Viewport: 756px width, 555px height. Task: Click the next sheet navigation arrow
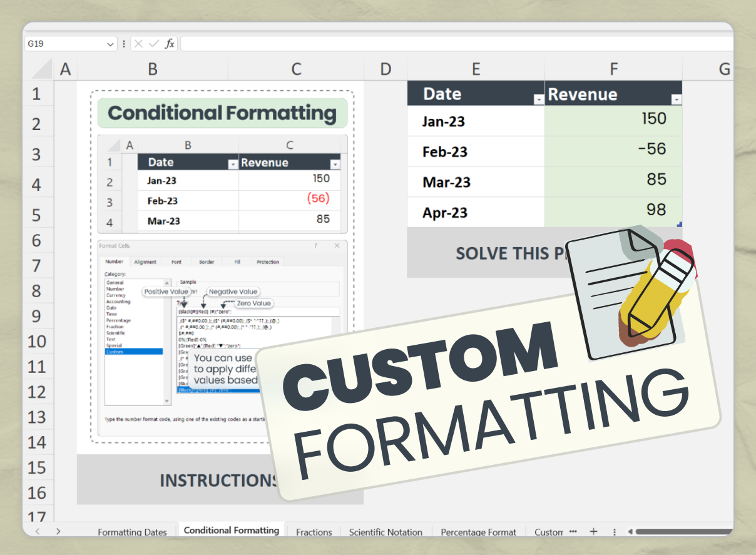(x=58, y=531)
